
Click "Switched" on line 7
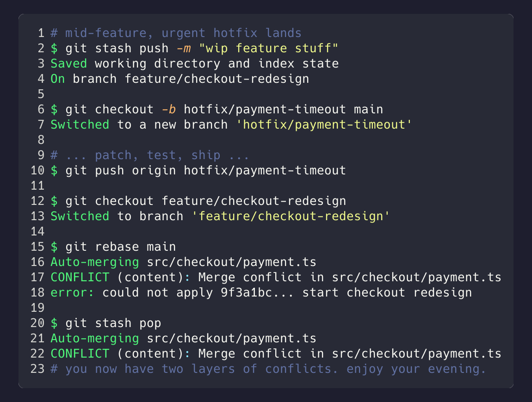tap(80, 125)
